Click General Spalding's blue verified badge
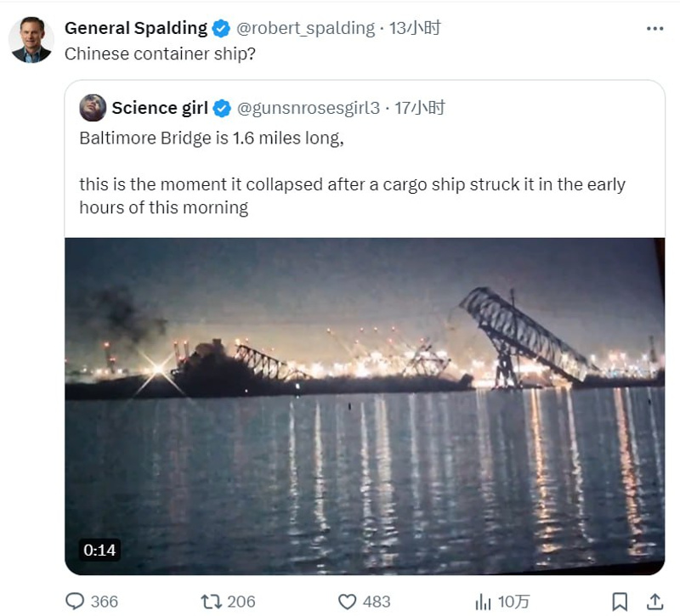This screenshot has width=680, height=616. click(221, 28)
